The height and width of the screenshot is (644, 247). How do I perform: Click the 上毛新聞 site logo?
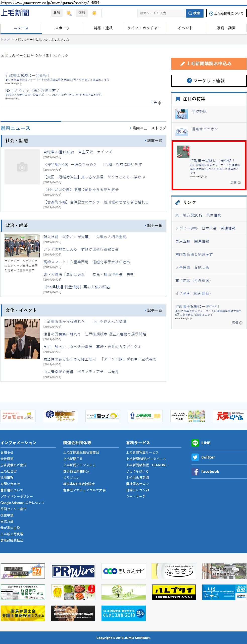15,13
